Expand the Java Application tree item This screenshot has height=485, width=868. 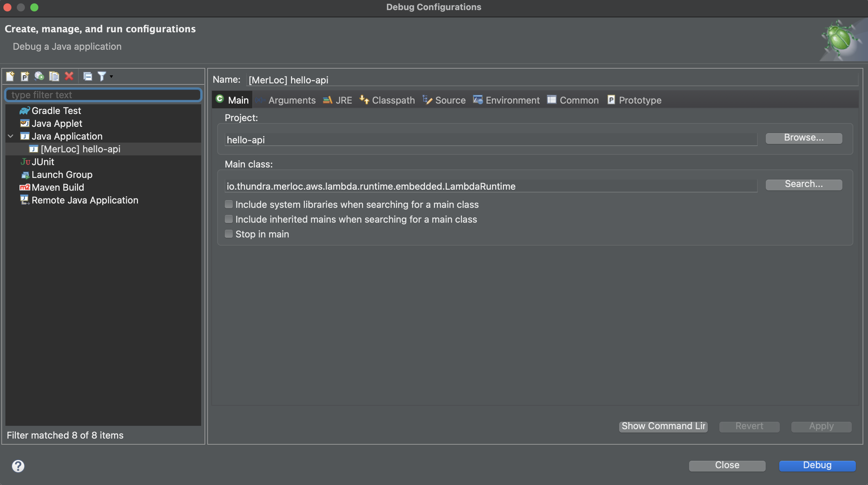11,136
